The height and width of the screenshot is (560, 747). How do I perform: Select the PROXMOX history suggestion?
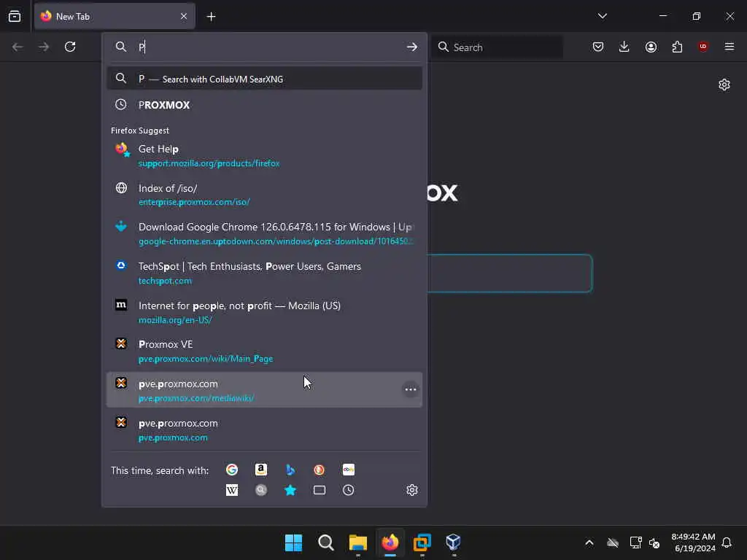[x=264, y=105]
